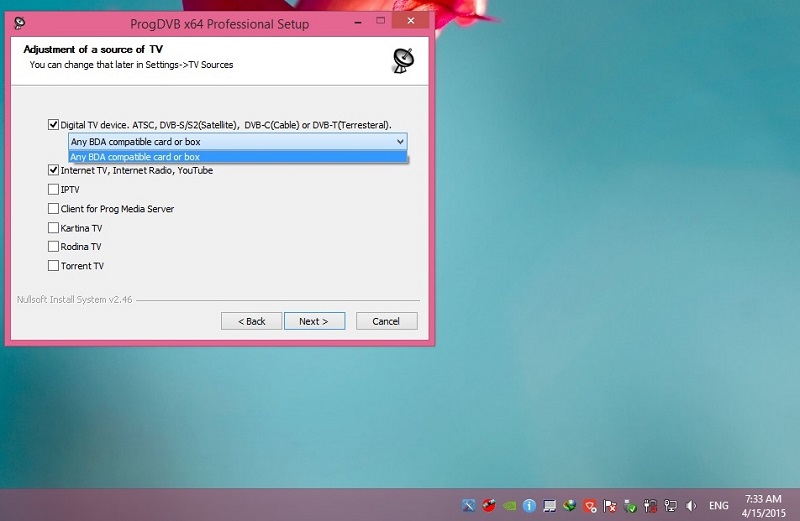Viewport: 800px width, 521px height.
Task: Click the NVIDIA icon in system tray
Action: point(510,505)
